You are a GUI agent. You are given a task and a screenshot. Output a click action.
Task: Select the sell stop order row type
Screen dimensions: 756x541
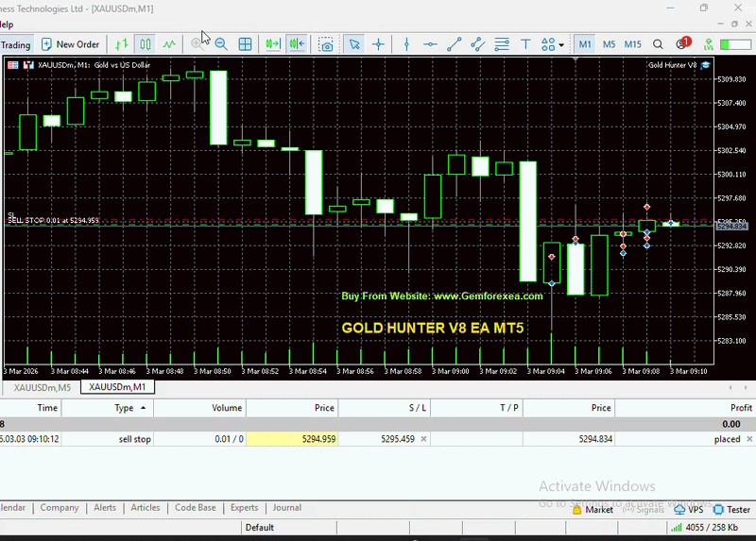135,439
